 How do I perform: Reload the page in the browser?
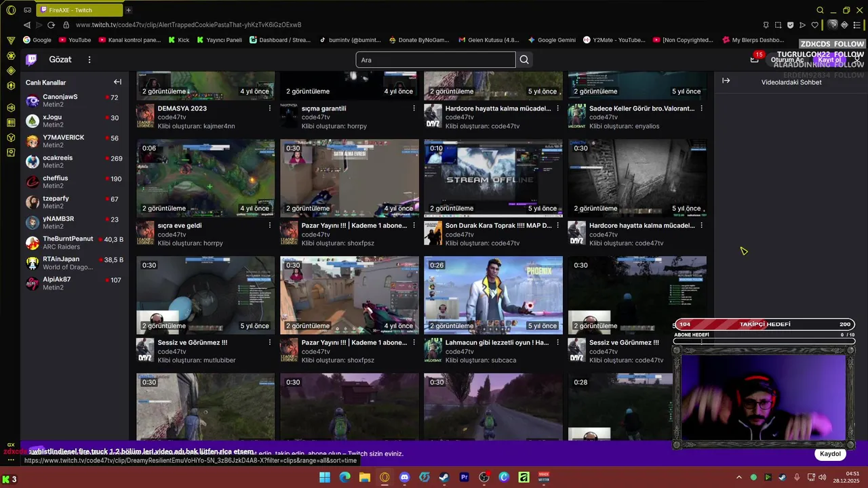[x=51, y=25]
